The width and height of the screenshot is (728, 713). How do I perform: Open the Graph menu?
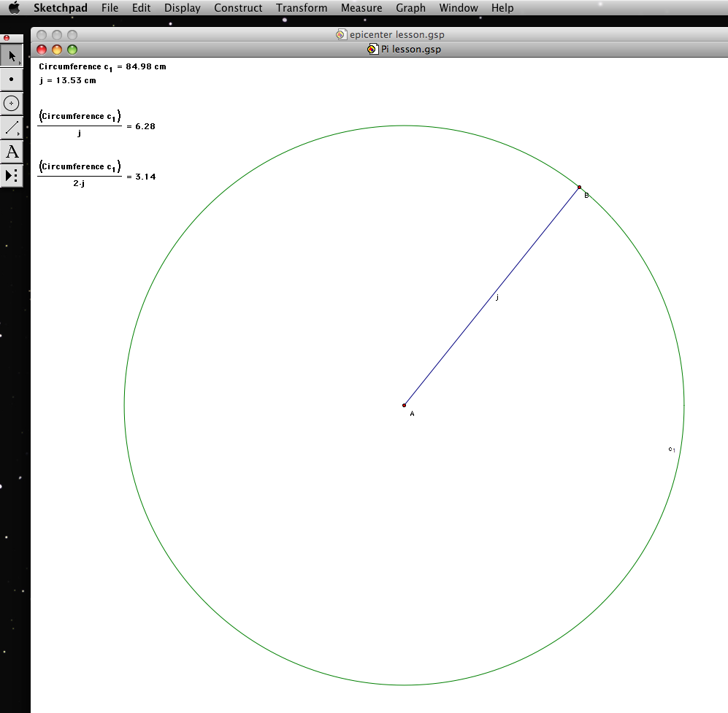point(411,8)
